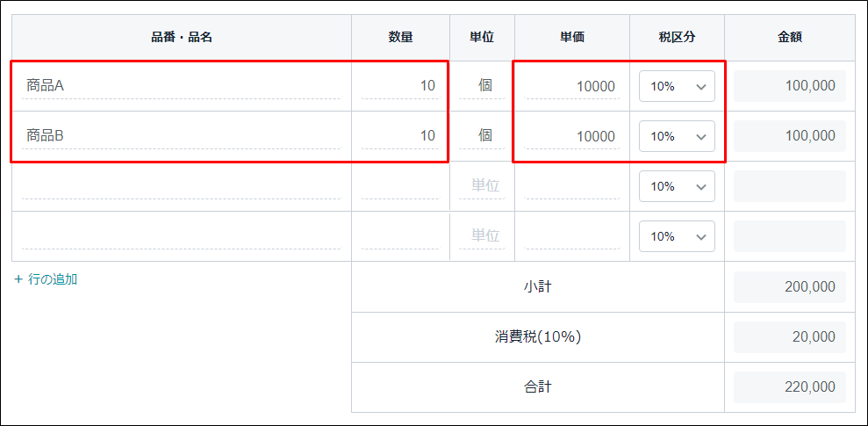Click empty 単位 placeholder field in fourth row
This screenshot has width=868, height=426.
(483, 236)
